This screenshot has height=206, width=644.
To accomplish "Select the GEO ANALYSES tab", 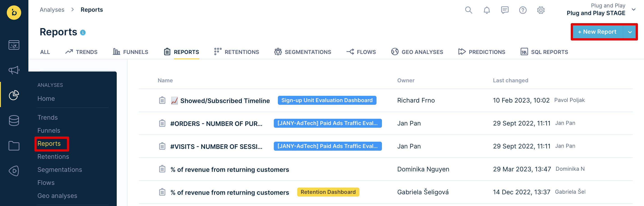I will (417, 52).
